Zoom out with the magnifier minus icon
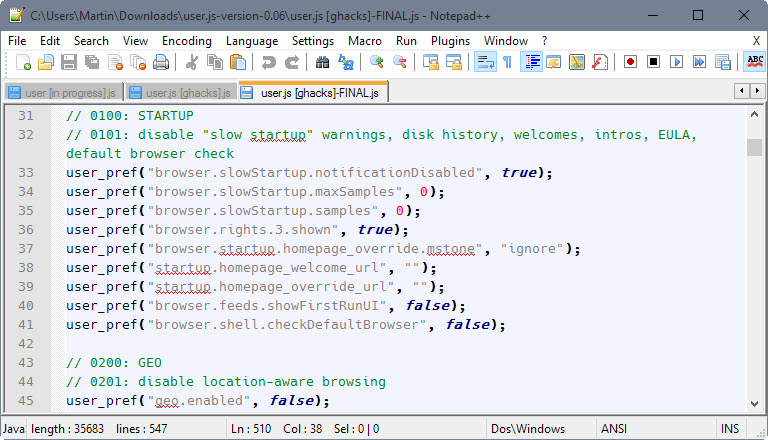 pyautogui.click(x=400, y=62)
